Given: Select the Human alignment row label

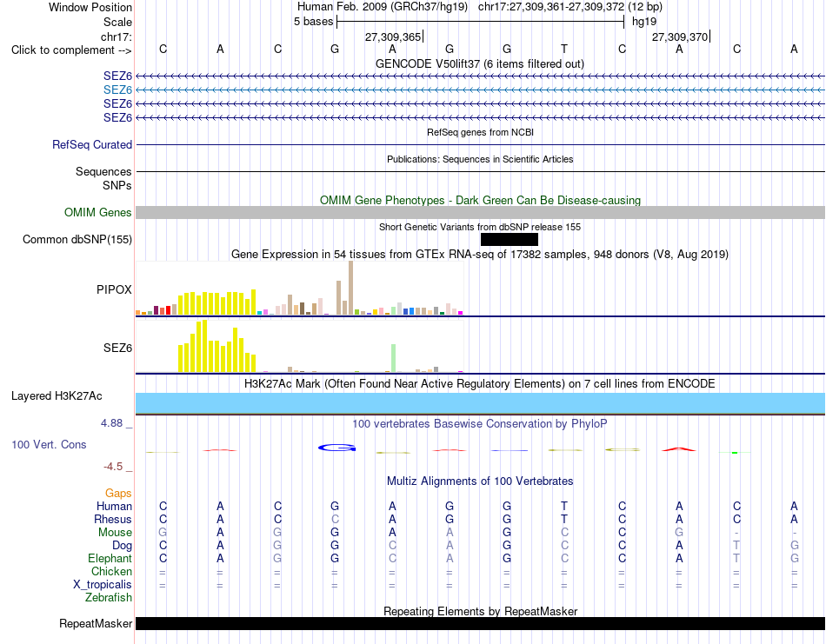Looking at the screenshot, I should 114,507.
